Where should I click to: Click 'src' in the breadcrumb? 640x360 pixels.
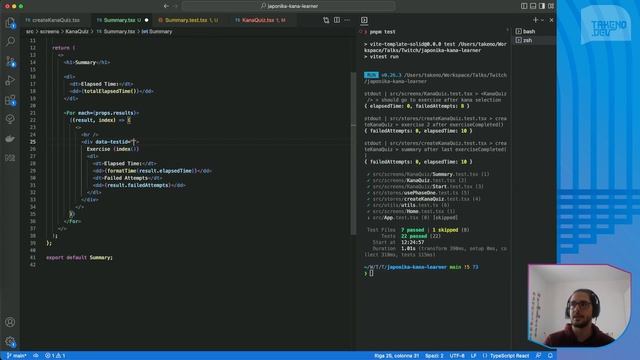click(x=30, y=32)
